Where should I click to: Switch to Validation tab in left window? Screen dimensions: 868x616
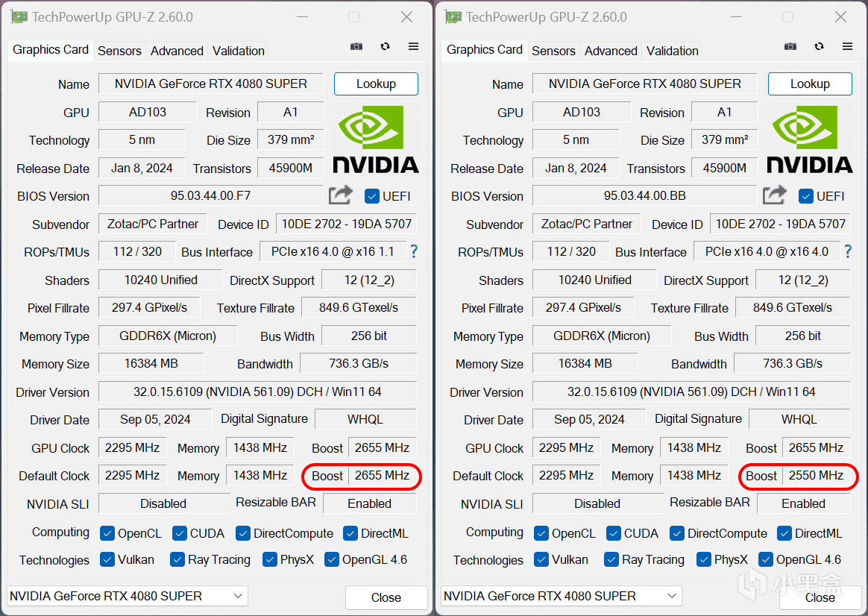coord(238,51)
